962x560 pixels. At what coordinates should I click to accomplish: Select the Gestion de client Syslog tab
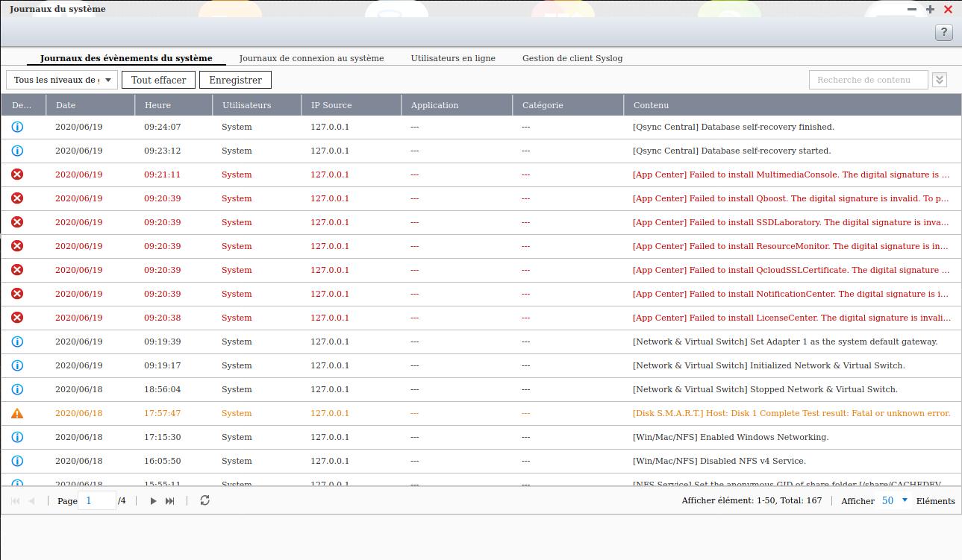tap(572, 58)
